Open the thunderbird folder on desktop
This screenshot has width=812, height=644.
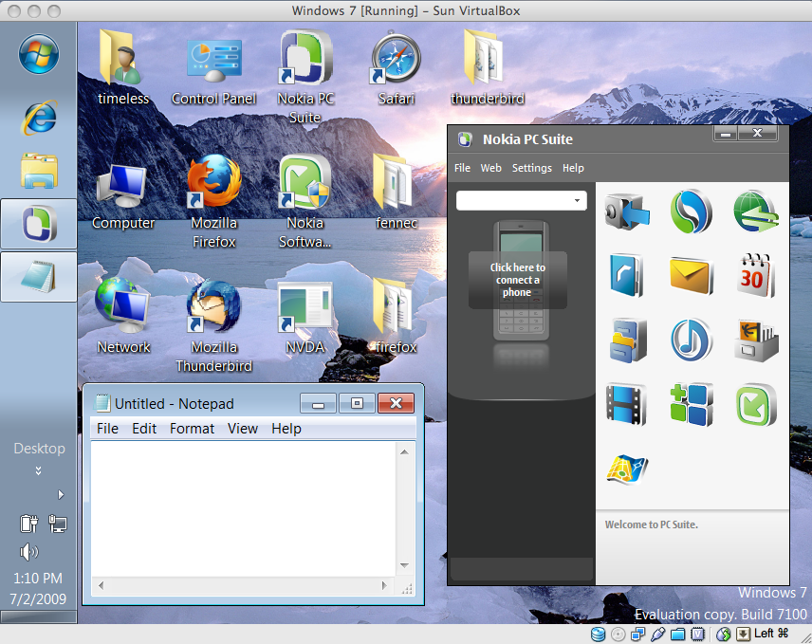tap(488, 67)
